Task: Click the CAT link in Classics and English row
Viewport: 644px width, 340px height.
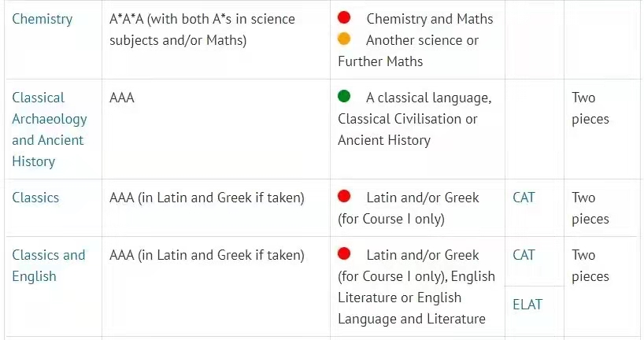Action: point(524,255)
